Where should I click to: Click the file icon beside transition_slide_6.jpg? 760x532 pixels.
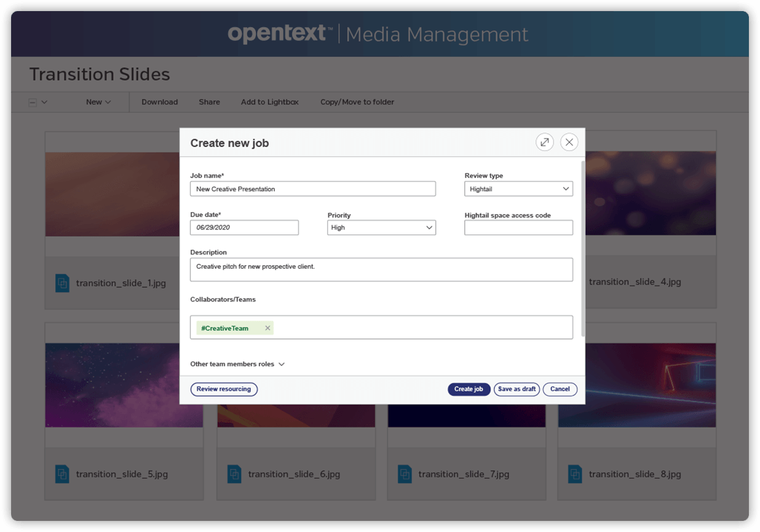click(234, 474)
